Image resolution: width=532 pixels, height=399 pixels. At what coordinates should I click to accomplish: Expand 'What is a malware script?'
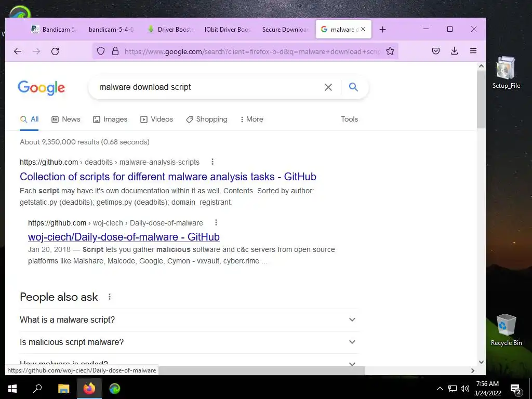click(x=189, y=320)
